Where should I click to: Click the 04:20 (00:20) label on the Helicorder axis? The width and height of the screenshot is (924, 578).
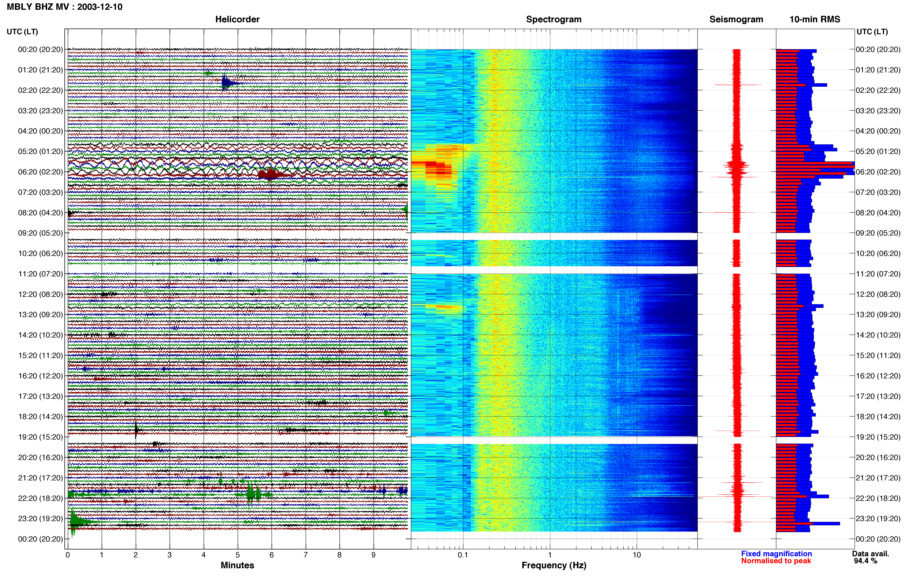(41, 131)
